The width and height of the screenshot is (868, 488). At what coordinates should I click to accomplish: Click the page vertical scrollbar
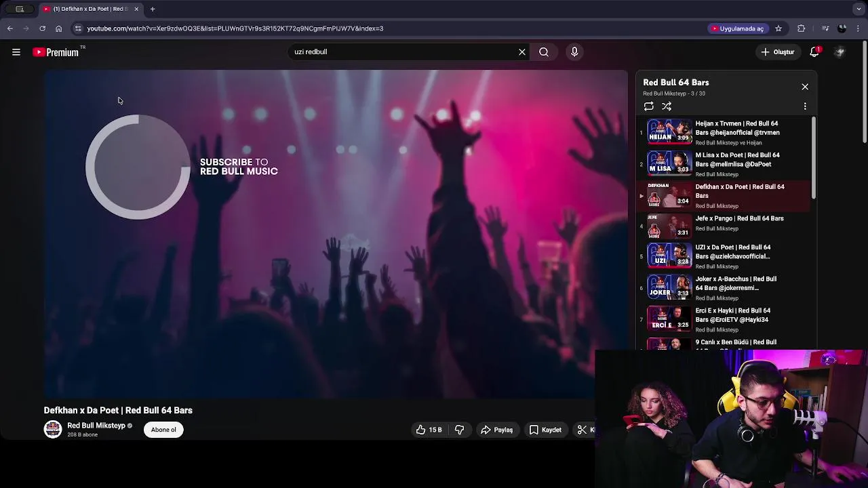[x=864, y=91]
